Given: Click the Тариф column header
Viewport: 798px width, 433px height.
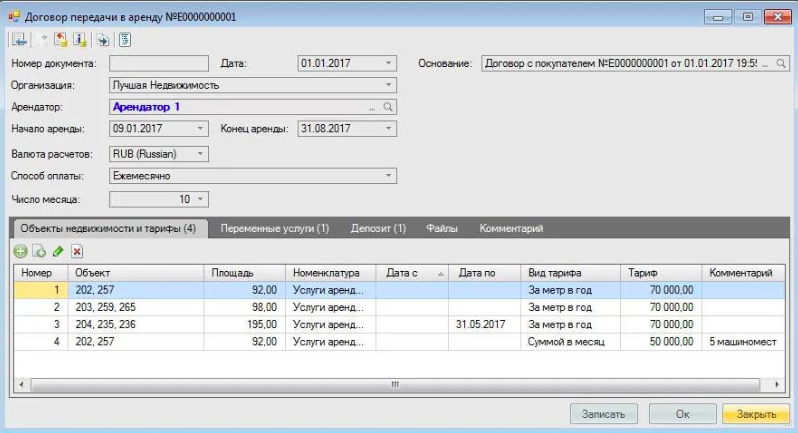Looking at the screenshot, I should pos(661,273).
